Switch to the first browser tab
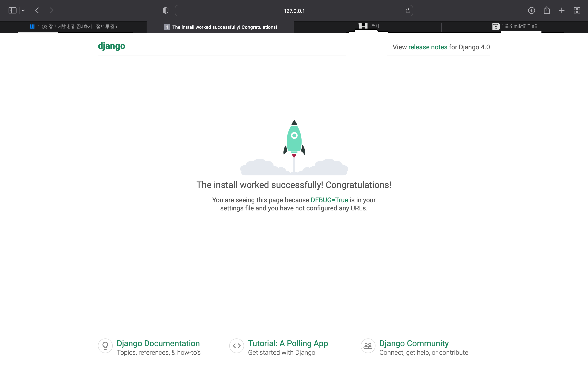Image resolution: width=588 pixels, height=367 pixels. 73,27
